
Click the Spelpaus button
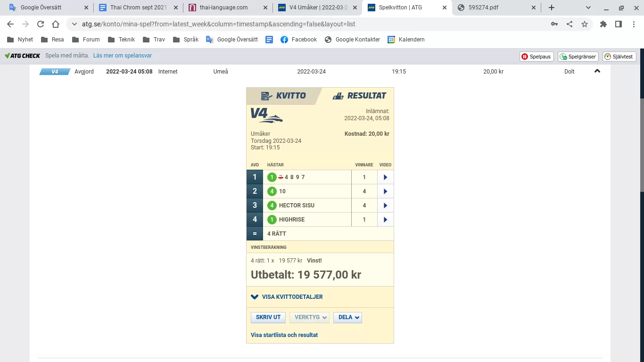[x=537, y=57]
